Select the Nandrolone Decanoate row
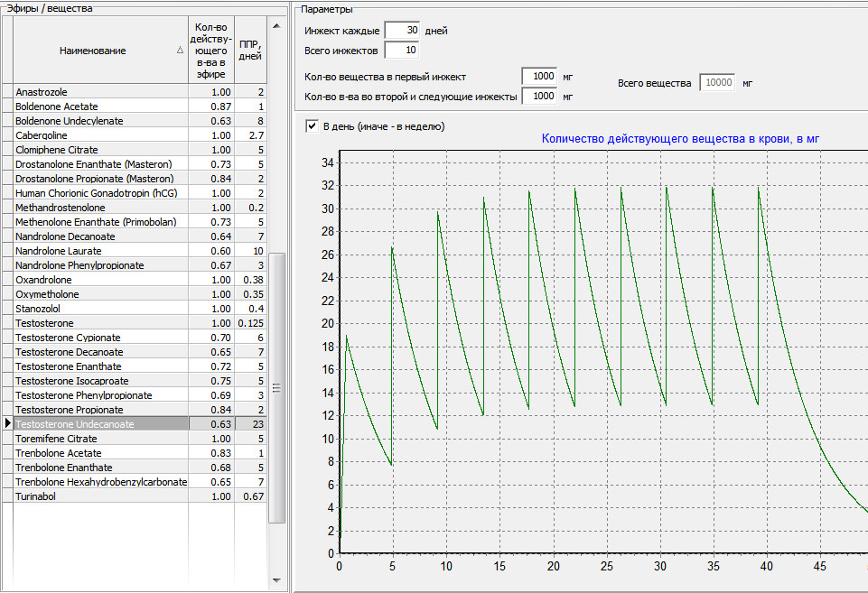868x593 pixels. (99, 236)
